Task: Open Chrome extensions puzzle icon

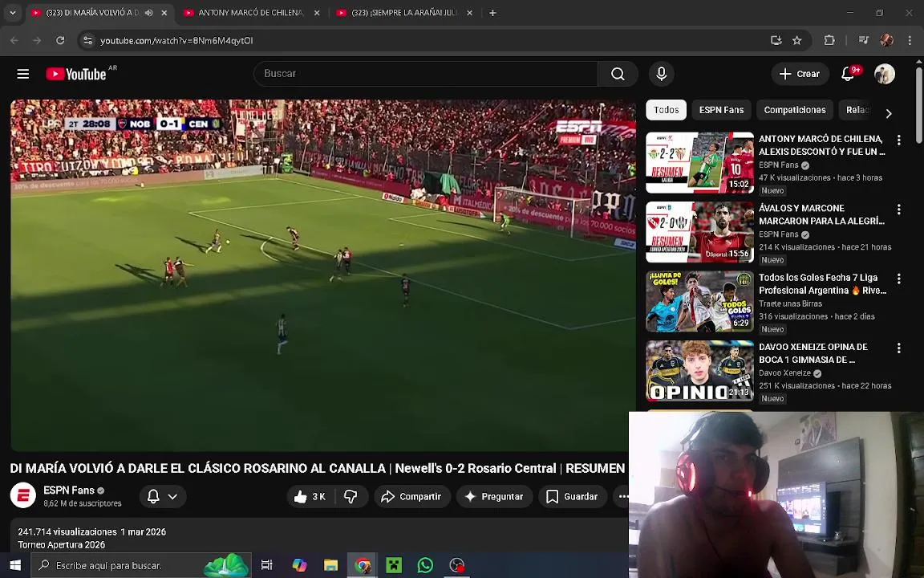Action: point(829,40)
